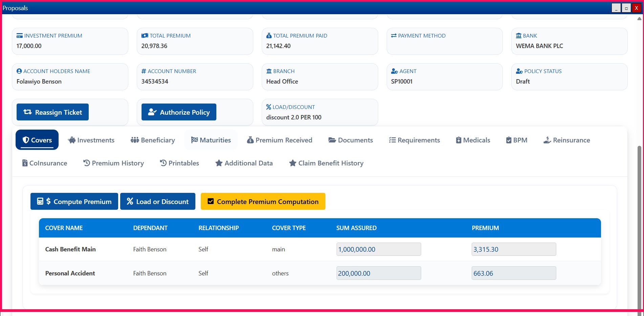
Task: Click the clipboard-check BPM icon
Action: 509,140
